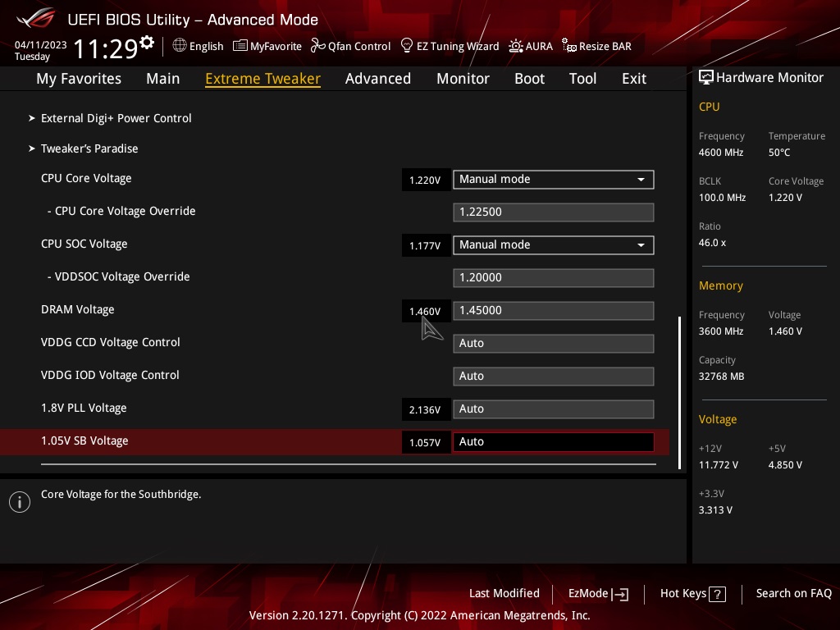The image size is (840, 630).
Task: Click the 3600 MHz memory frequency value
Action: coord(721,331)
